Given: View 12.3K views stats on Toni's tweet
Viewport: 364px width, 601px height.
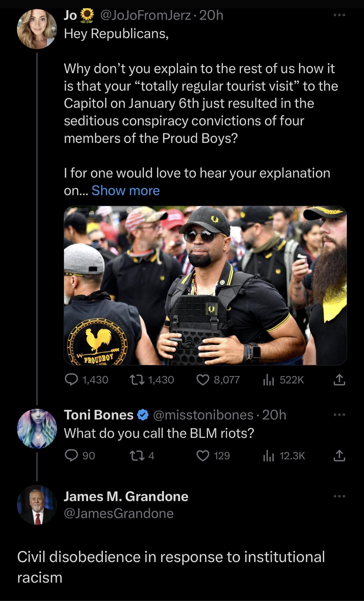Looking at the screenshot, I should point(268,456).
